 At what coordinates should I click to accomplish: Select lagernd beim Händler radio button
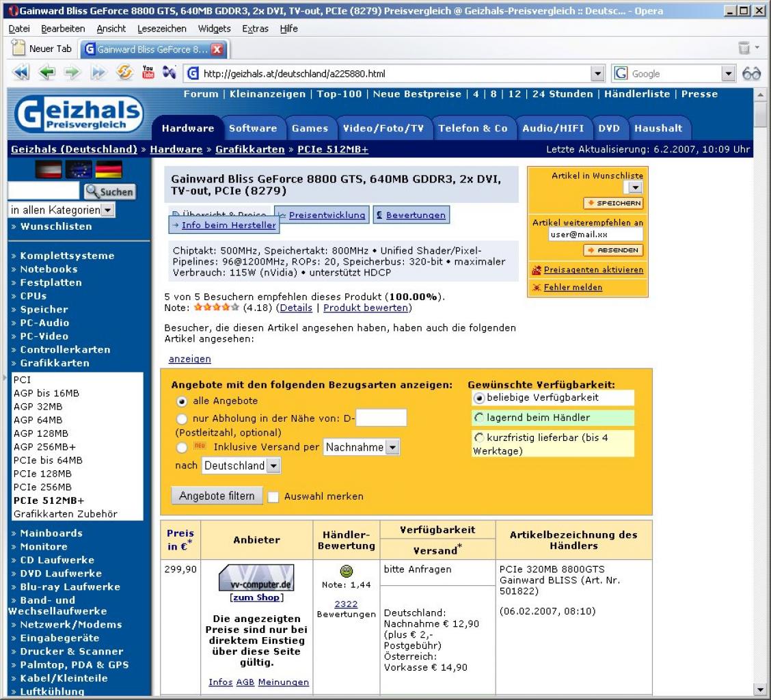479,418
